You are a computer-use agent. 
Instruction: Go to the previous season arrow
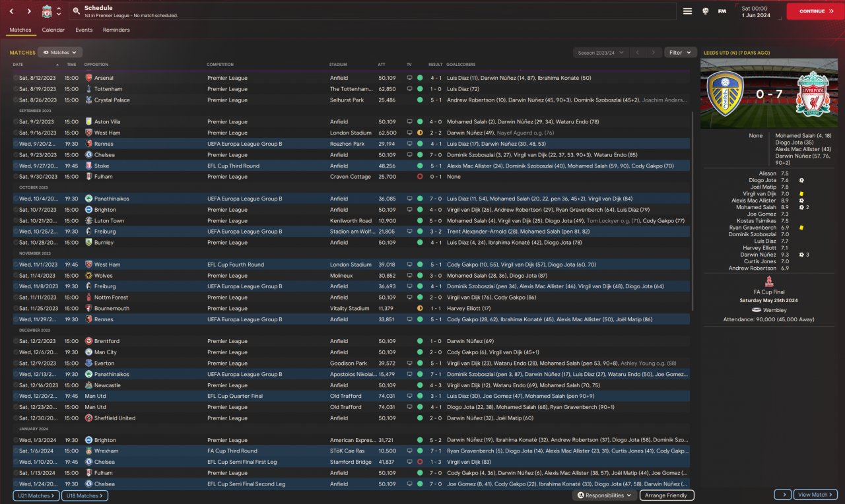[637, 53]
